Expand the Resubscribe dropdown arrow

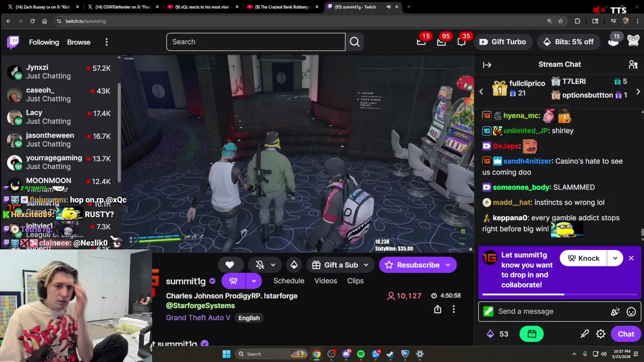pyautogui.click(x=448, y=265)
